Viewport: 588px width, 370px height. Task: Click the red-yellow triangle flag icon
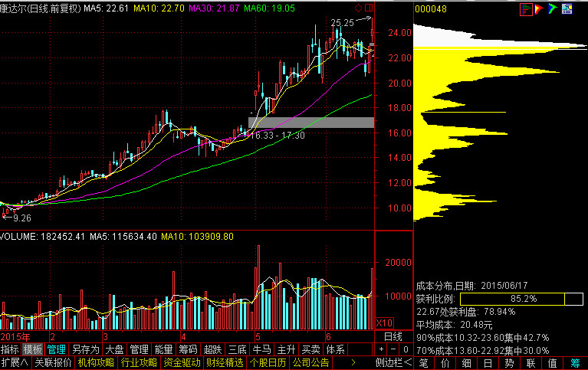coord(539,9)
